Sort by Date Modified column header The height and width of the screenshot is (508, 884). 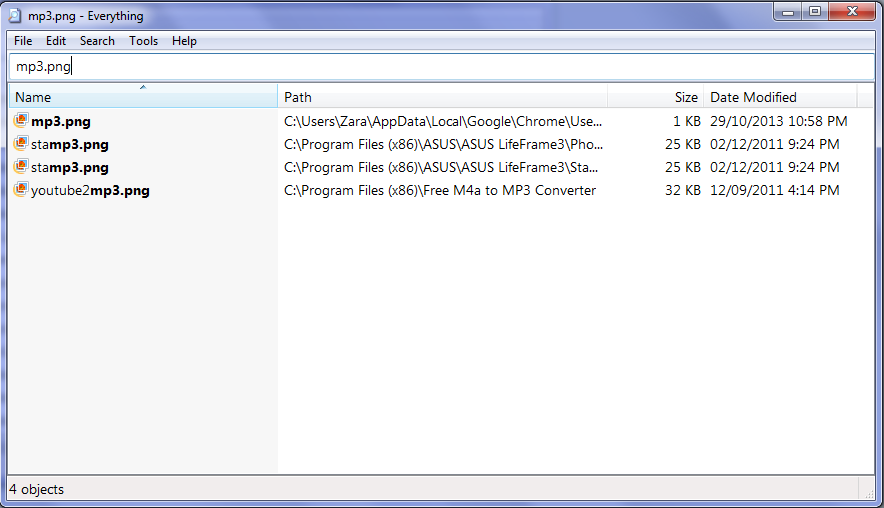coord(780,97)
